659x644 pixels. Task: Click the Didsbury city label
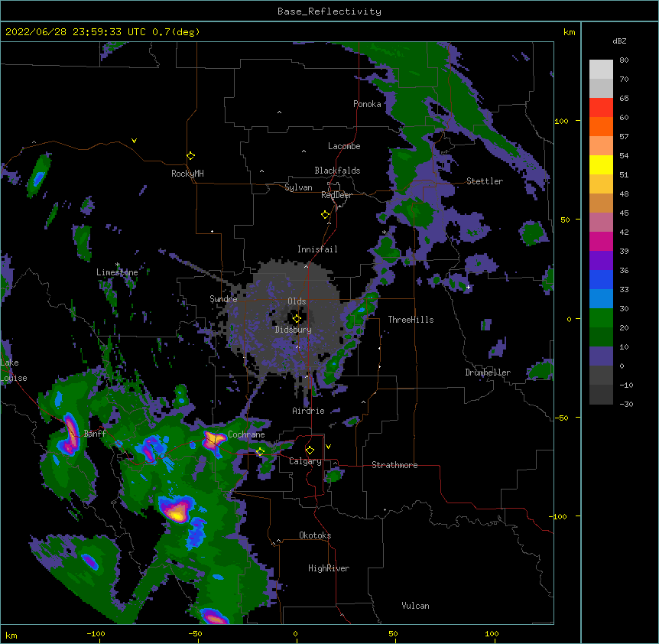click(x=294, y=330)
